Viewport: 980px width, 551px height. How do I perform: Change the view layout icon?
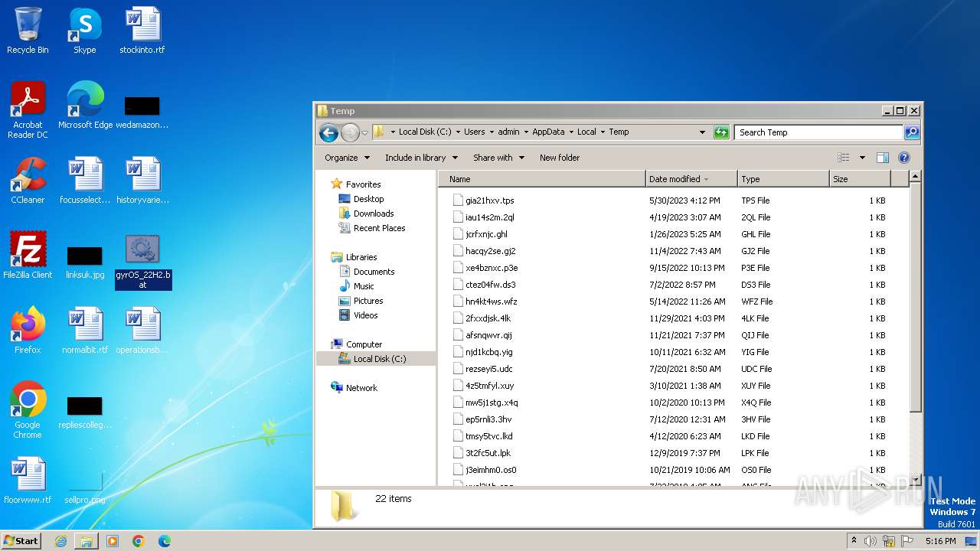(x=844, y=158)
